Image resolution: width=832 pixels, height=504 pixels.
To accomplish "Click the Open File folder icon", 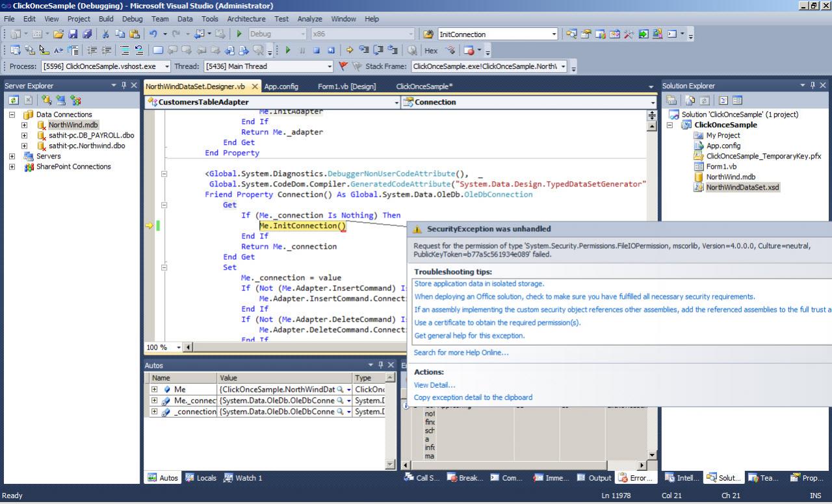I will pyautogui.click(x=58, y=34).
